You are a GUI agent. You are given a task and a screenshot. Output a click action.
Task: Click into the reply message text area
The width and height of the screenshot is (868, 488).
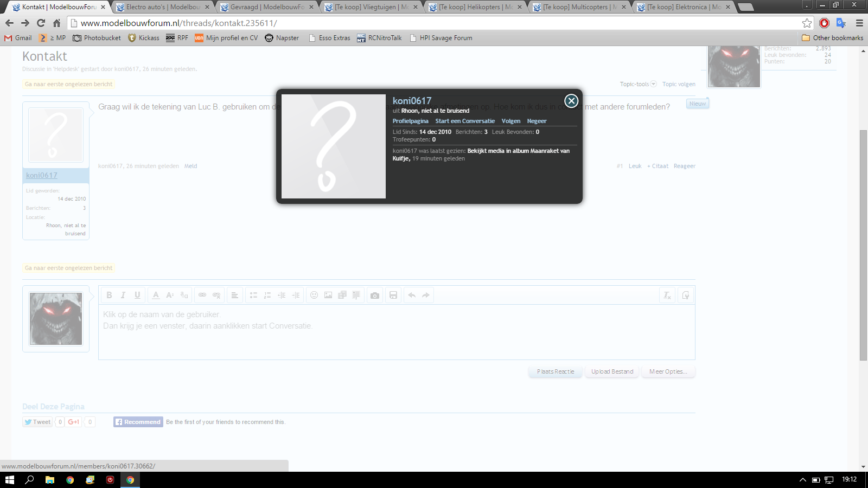pos(397,332)
